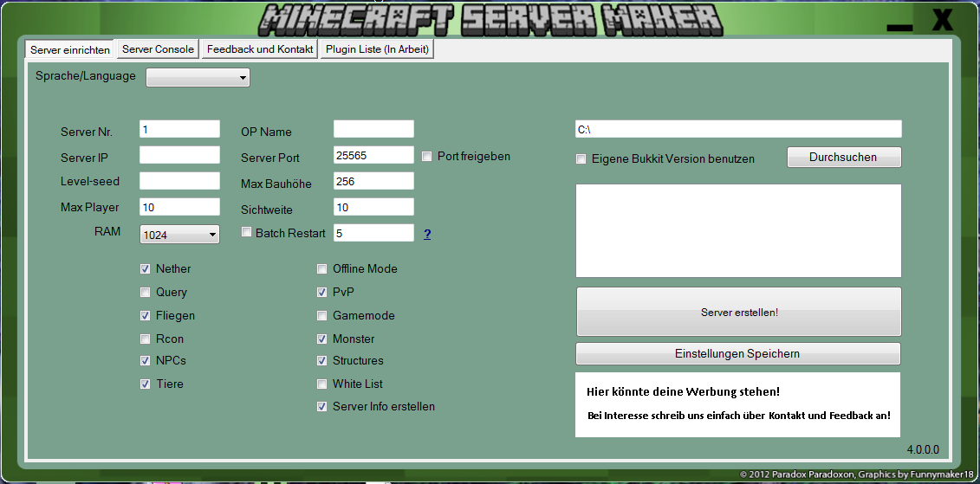980x484 pixels.
Task: Expand the Sprache/Language dropdown
Action: click(x=198, y=77)
